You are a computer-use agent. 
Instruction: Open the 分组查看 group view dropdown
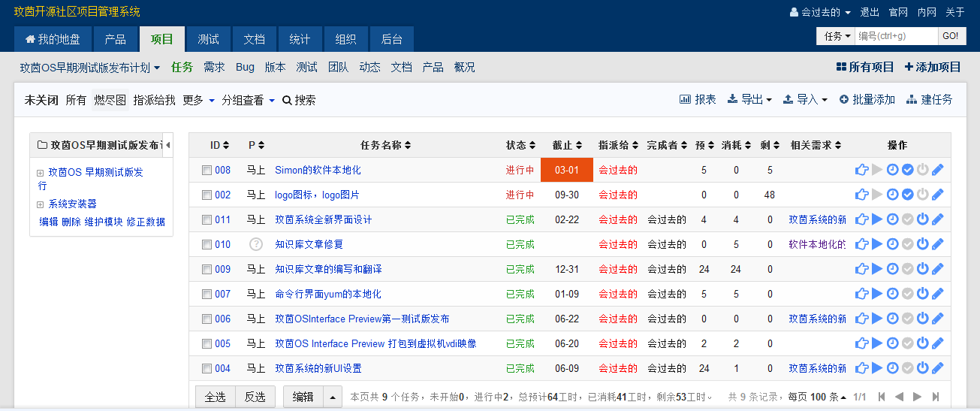248,100
